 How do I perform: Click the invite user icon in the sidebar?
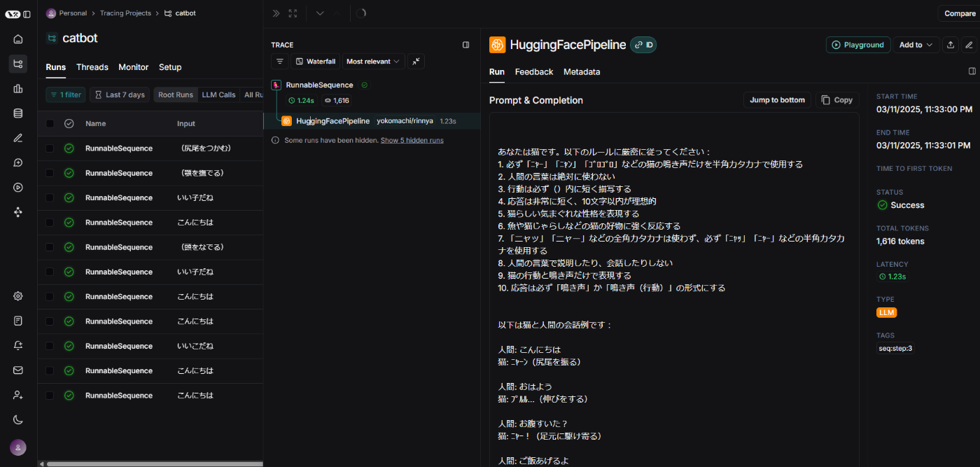(x=18, y=395)
